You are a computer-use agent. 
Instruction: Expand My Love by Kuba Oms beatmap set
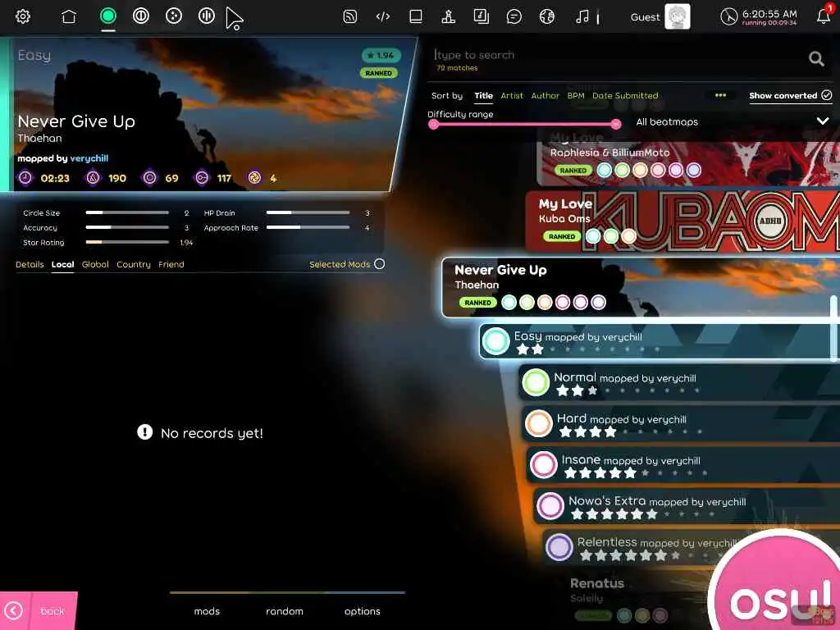pyautogui.click(x=683, y=221)
